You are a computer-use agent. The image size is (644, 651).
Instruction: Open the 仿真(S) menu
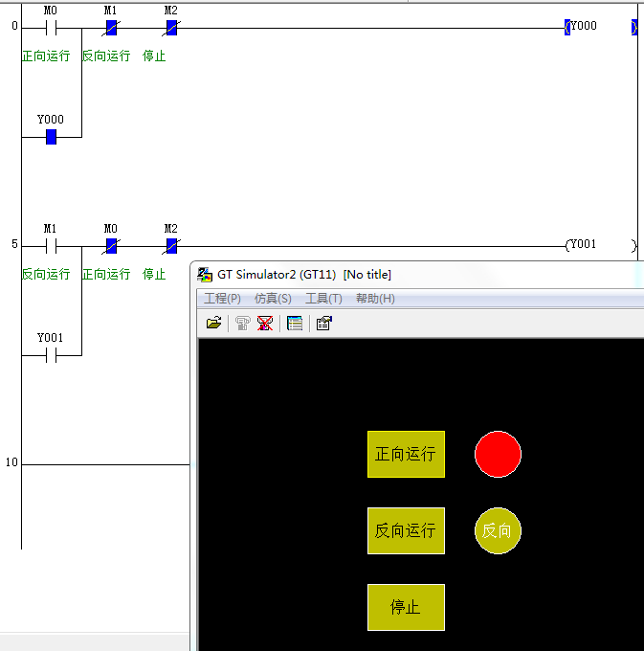point(273,299)
